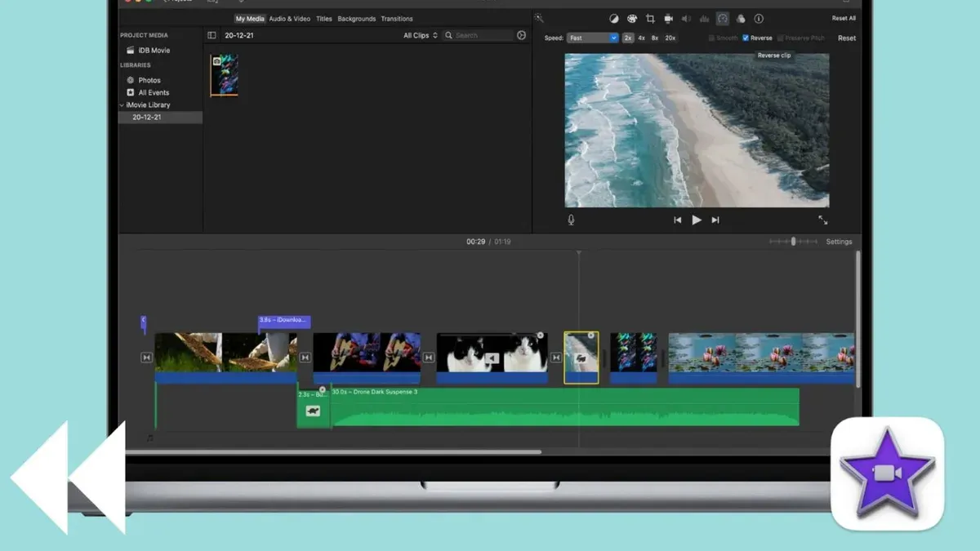The height and width of the screenshot is (551, 980).
Task: Click the speed Reset button
Action: coord(847,38)
